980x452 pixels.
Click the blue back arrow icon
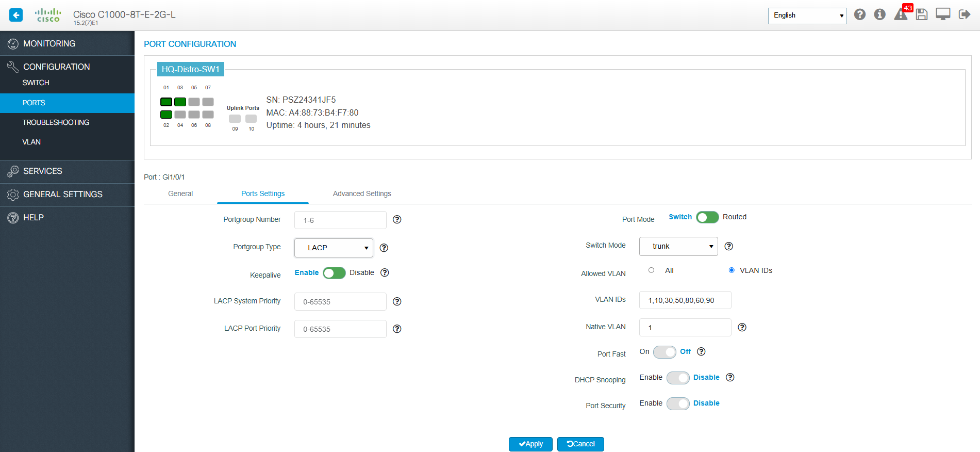[x=16, y=15]
